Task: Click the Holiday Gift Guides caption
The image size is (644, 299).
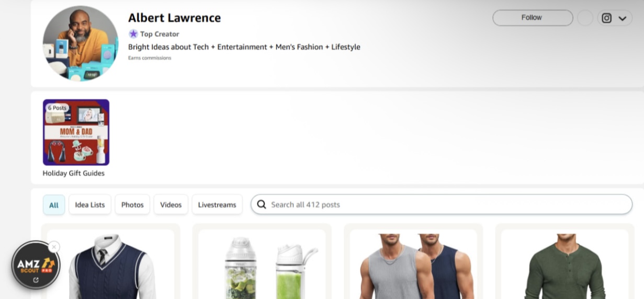Action: point(74,173)
